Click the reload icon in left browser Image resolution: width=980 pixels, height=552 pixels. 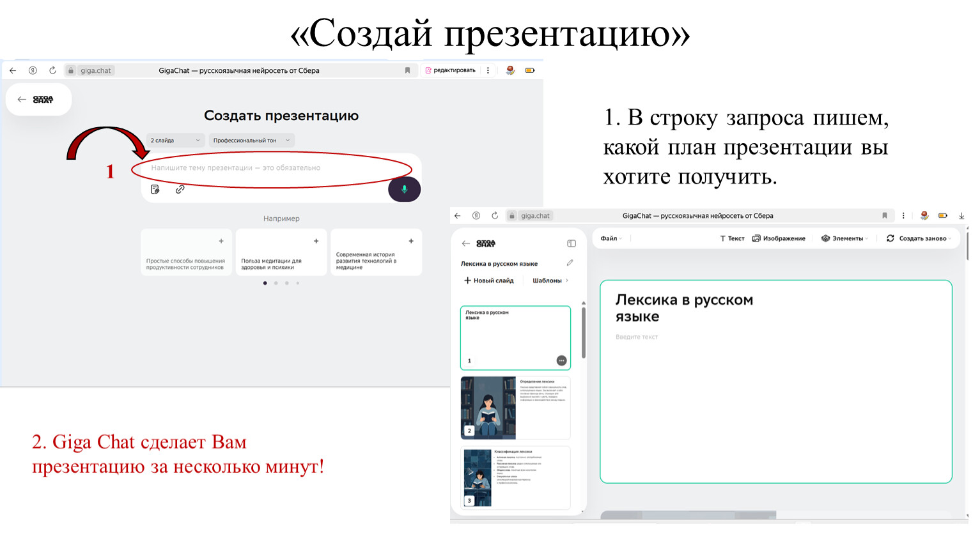[x=52, y=70]
